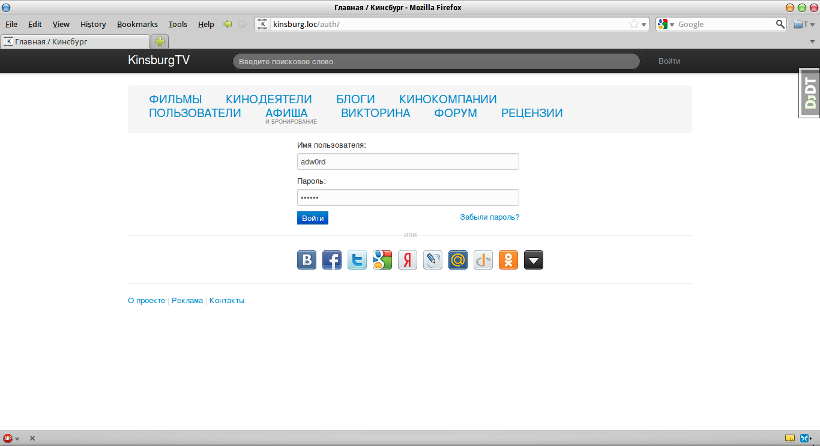Open the search engine selector dropdown
Viewport: 820px width, 446px height.
coord(666,24)
